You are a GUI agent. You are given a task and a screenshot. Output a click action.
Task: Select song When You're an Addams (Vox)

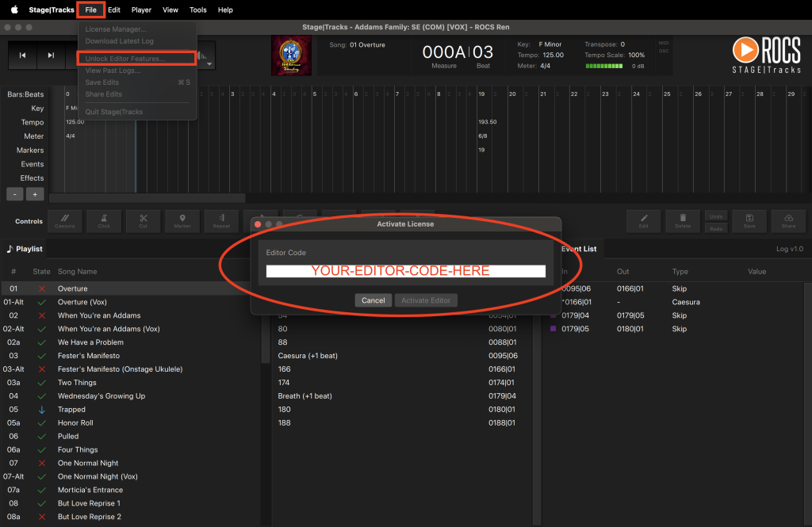coord(132,329)
